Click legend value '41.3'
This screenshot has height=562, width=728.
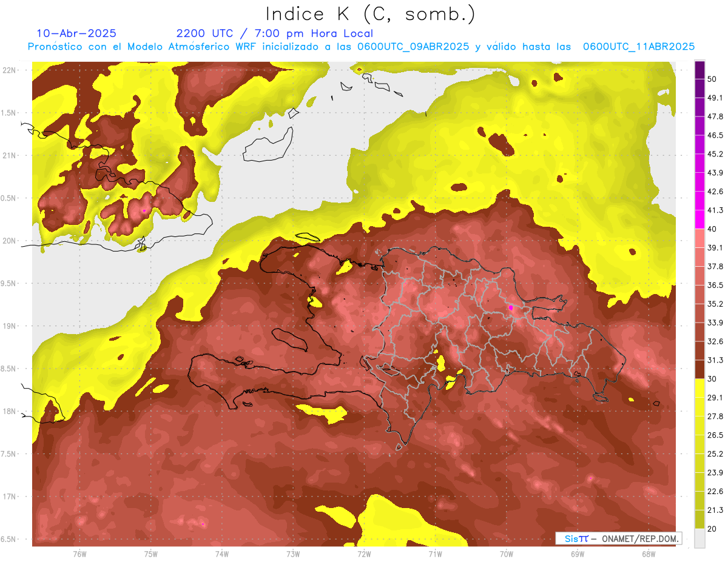[715, 210]
